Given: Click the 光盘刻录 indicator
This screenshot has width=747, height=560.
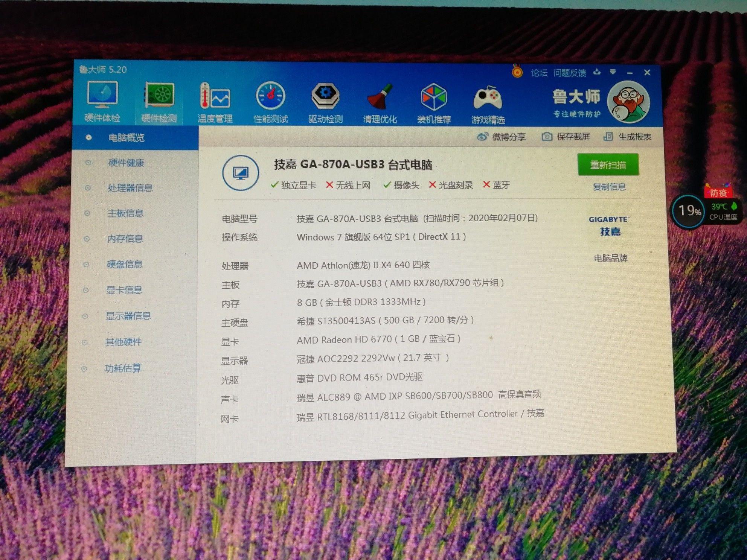Looking at the screenshot, I should (451, 185).
